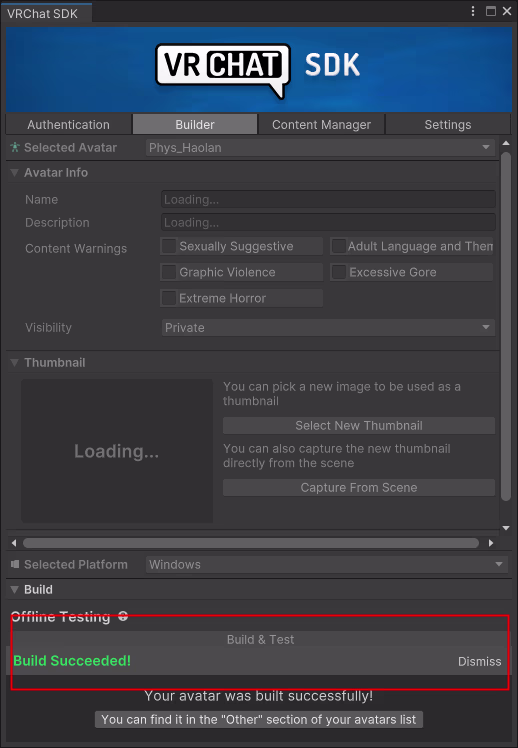Collapse the Build section
This screenshot has height=748, width=518.
pos(14,590)
